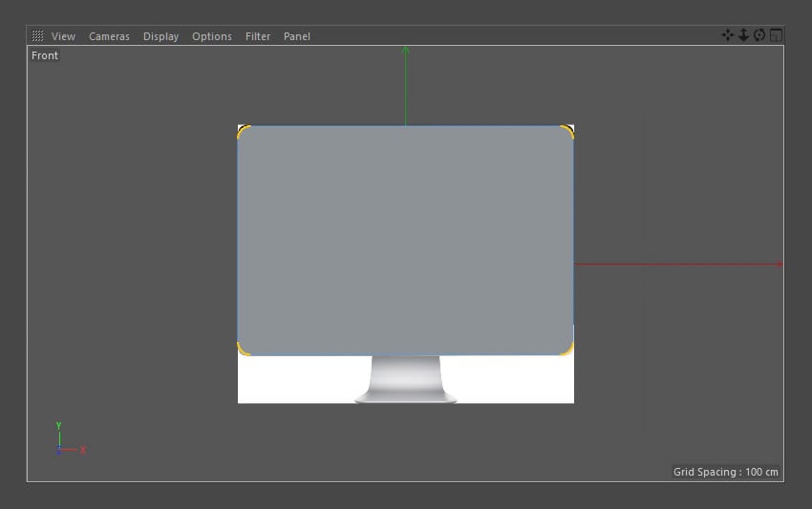Select the yellow top-left corner spline point
The width and height of the screenshot is (812, 509).
point(243,131)
